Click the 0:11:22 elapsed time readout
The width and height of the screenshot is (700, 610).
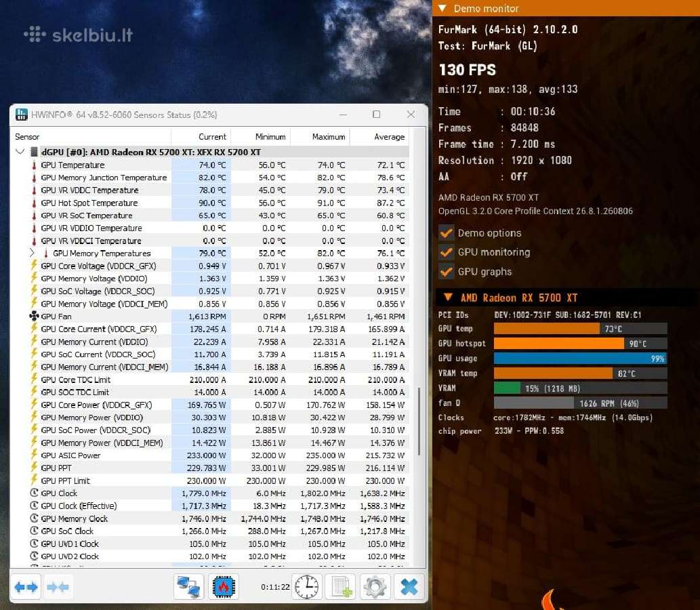(275, 587)
